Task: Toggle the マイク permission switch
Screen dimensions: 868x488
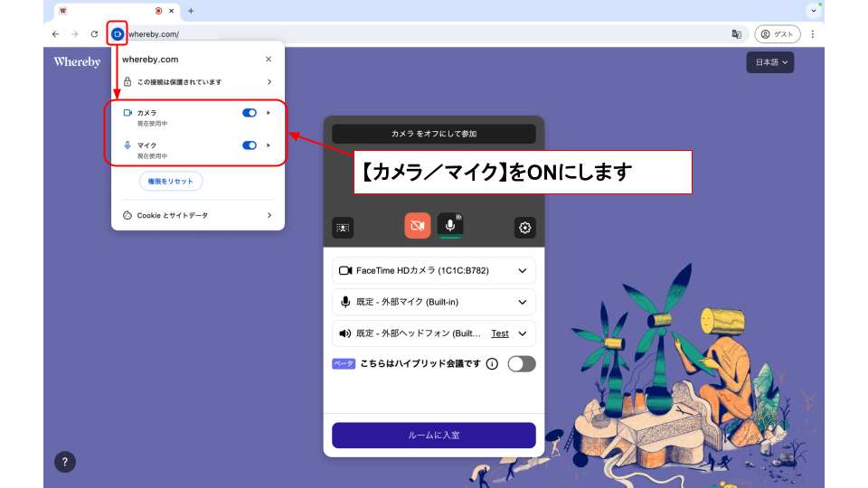Action: coord(250,145)
